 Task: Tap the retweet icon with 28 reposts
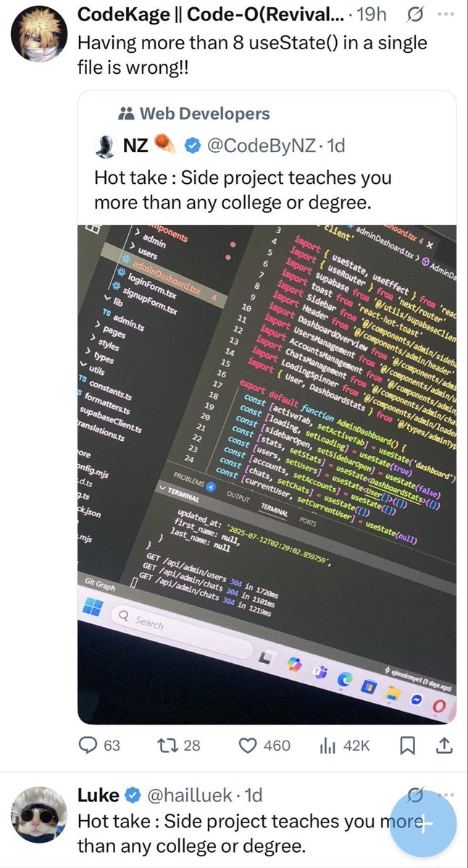point(163,746)
